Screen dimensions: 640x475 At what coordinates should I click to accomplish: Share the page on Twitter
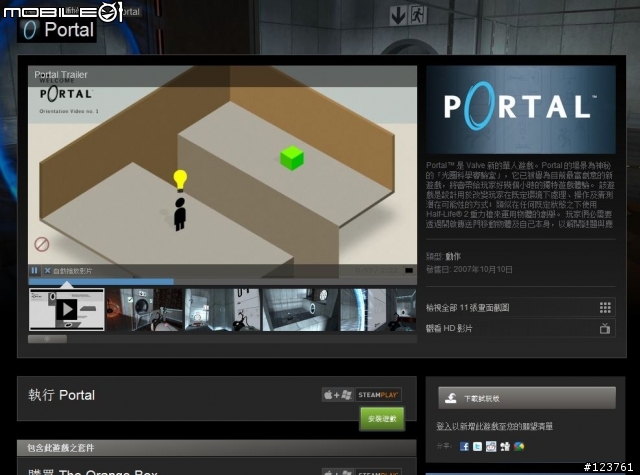[478, 446]
